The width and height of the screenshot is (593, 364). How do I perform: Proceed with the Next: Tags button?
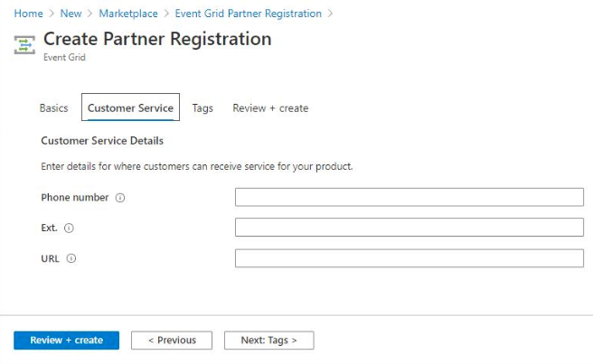268,341
